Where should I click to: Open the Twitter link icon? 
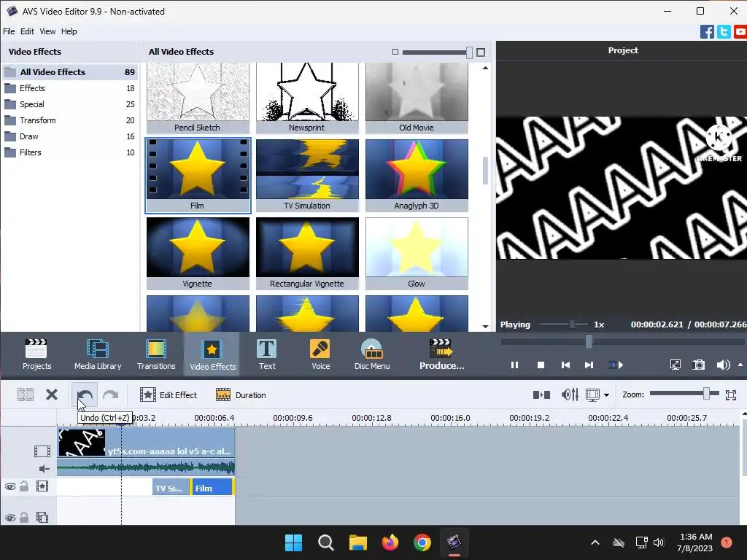coord(724,32)
